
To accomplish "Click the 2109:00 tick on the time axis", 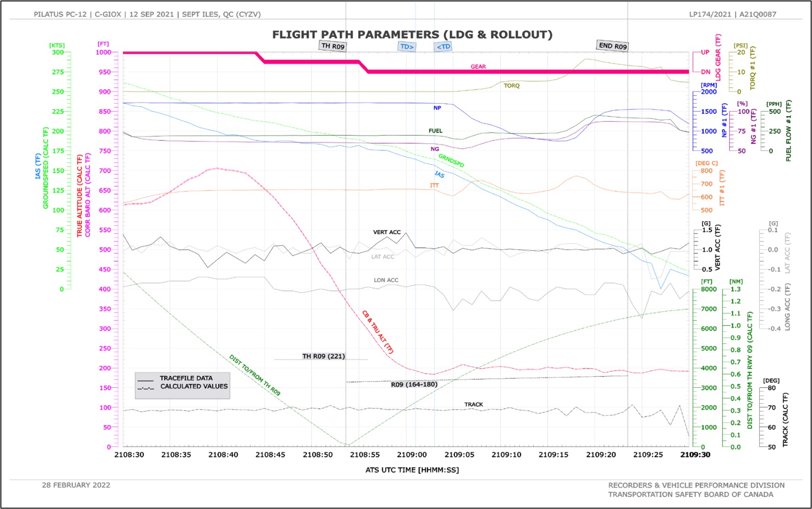I will click(412, 455).
